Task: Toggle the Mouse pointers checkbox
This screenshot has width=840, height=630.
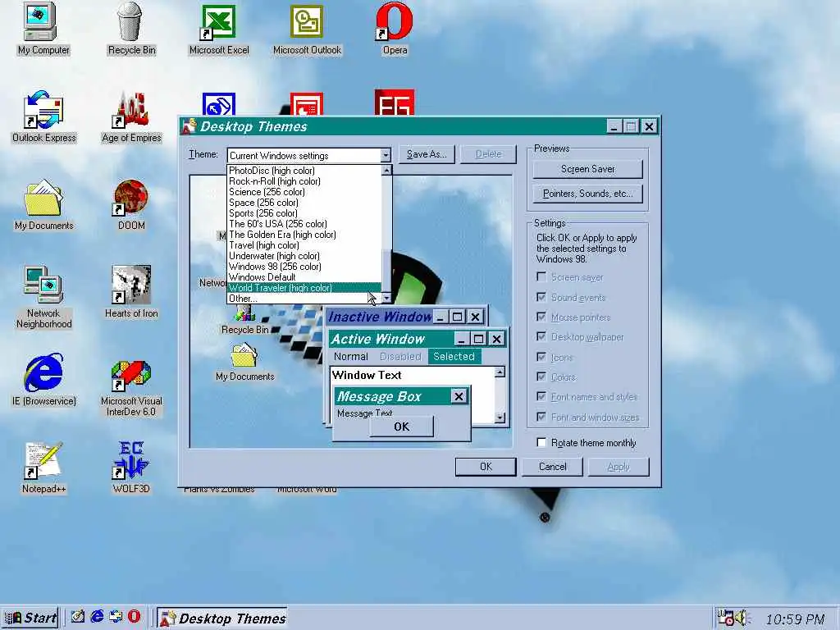Action: click(541, 317)
